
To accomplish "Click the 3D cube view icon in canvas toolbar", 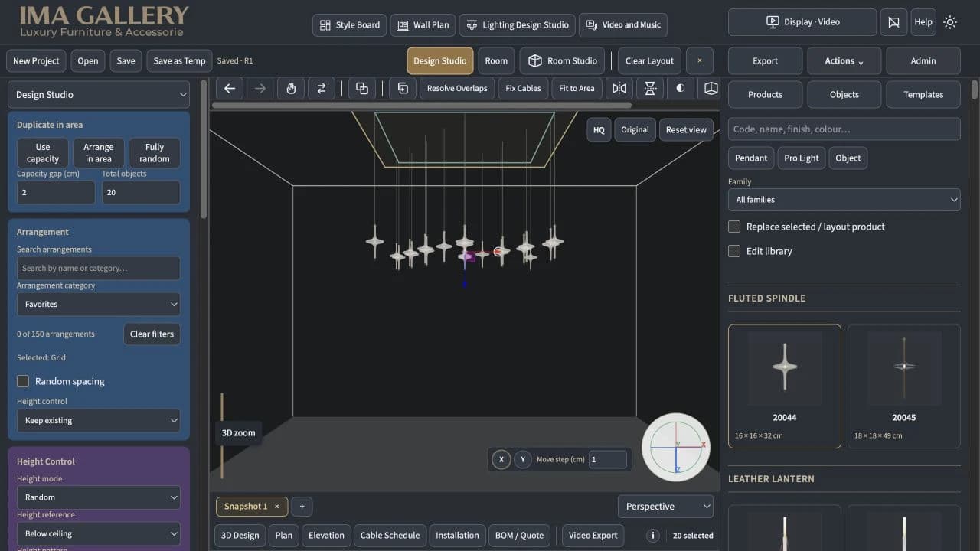I will coord(710,88).
